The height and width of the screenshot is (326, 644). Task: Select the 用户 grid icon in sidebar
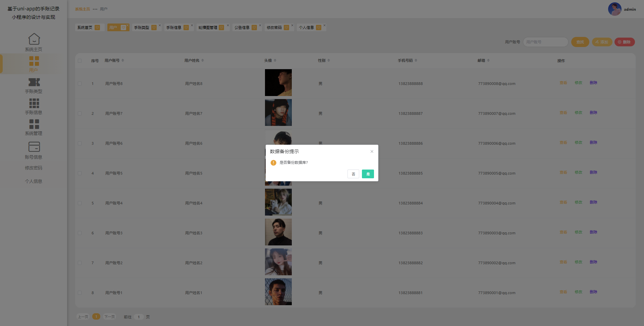click(x=34, y=61)
